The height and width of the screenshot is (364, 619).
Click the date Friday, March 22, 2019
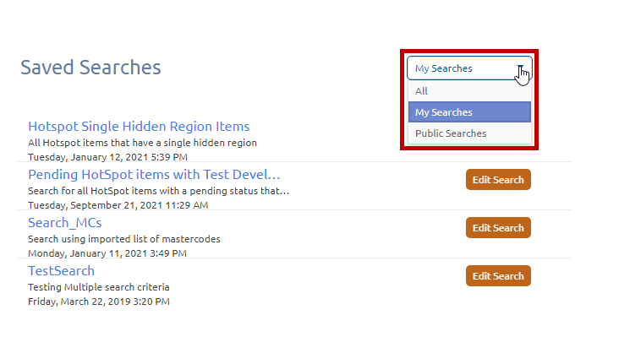coord(98,302)
